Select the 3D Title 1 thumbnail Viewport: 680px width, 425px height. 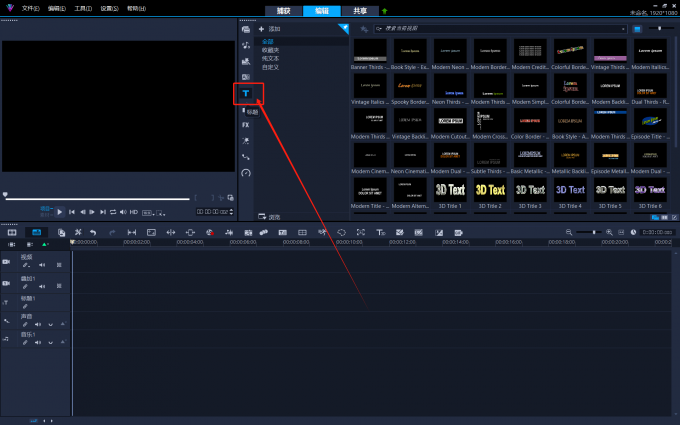pos(449,189)
